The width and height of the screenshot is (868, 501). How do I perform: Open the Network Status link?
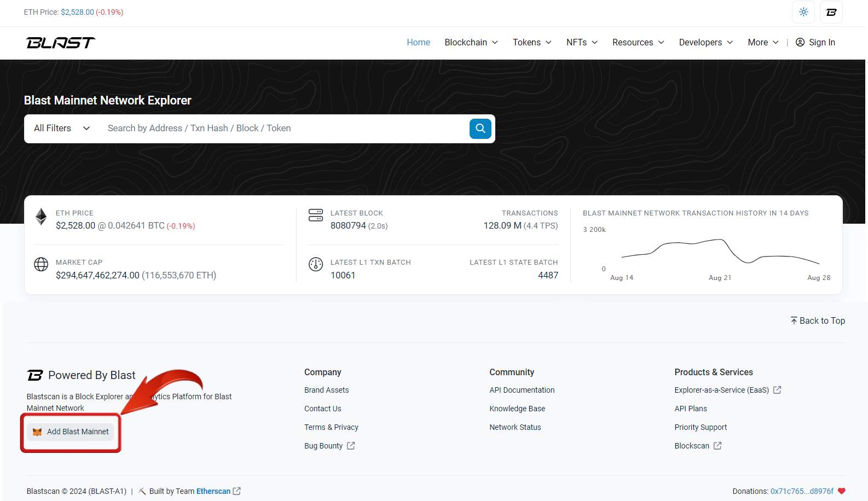515,427
